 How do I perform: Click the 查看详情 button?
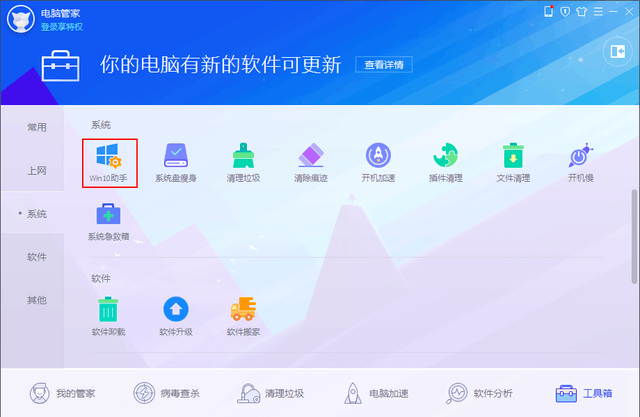[384, 64]
